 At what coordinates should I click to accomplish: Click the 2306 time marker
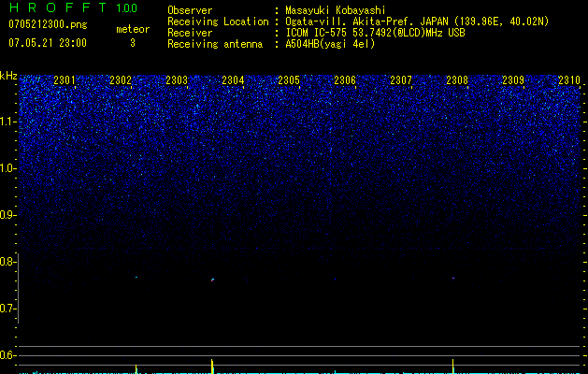click(345, 80)
